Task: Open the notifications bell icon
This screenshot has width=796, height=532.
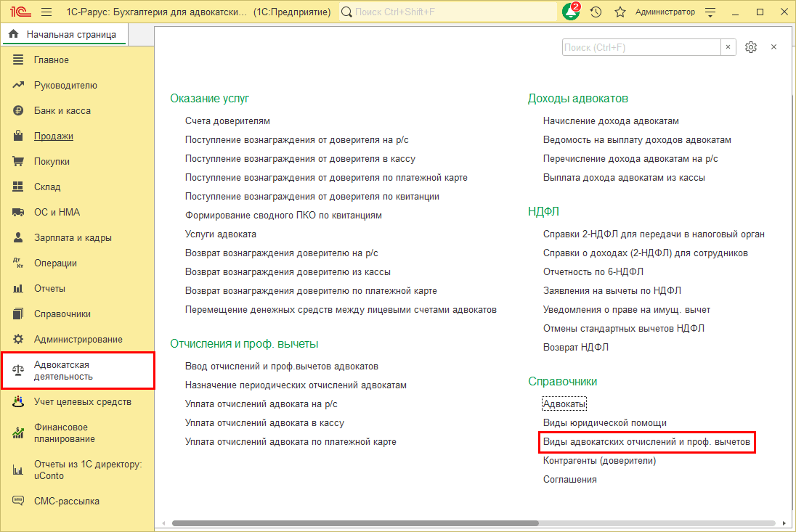Action: click(x=571, y=12)
